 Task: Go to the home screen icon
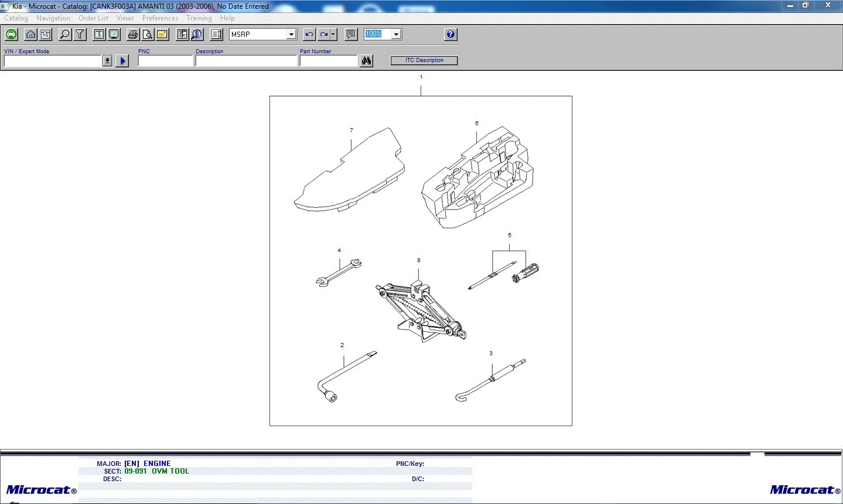pos(31,35)
